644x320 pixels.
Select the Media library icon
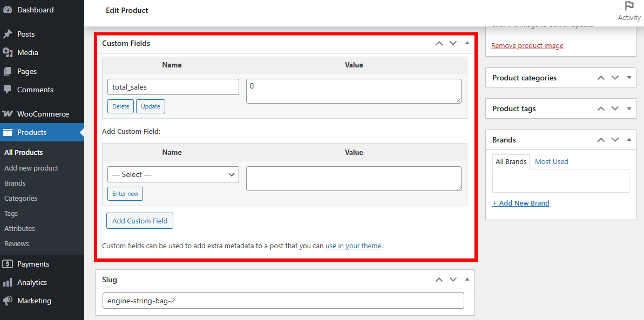pyautogui.click(x=8, y=52)
